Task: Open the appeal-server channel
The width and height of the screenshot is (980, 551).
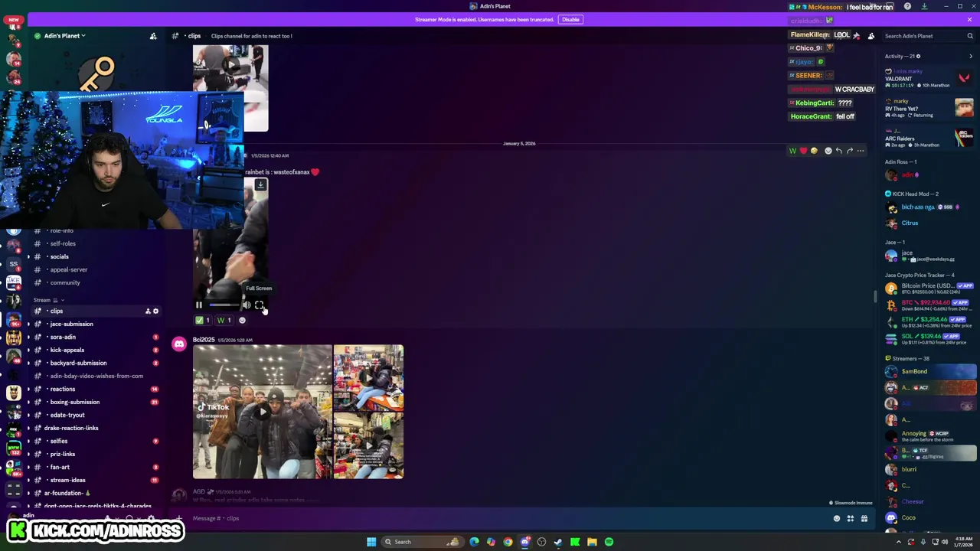Action: pyautogui.click(x=68, y=270)
